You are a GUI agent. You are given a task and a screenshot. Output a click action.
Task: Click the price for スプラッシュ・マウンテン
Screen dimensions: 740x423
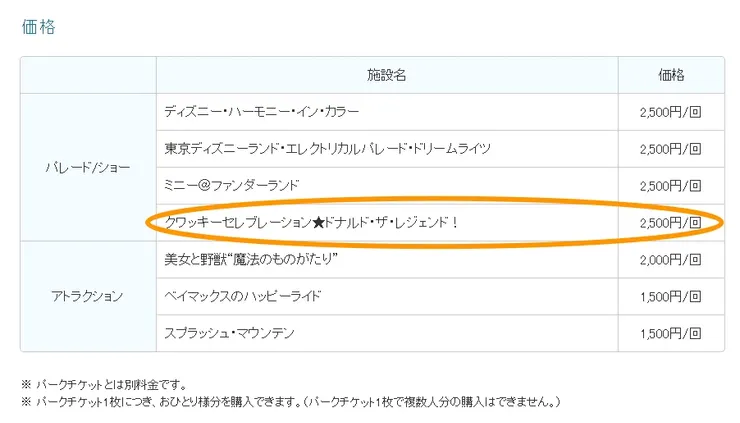pos(669,332)
